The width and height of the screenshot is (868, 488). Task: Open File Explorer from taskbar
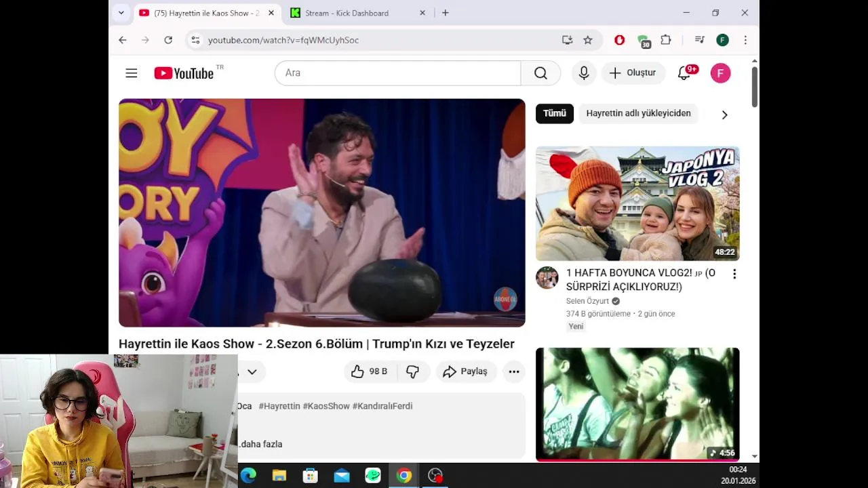coord(279,476)
